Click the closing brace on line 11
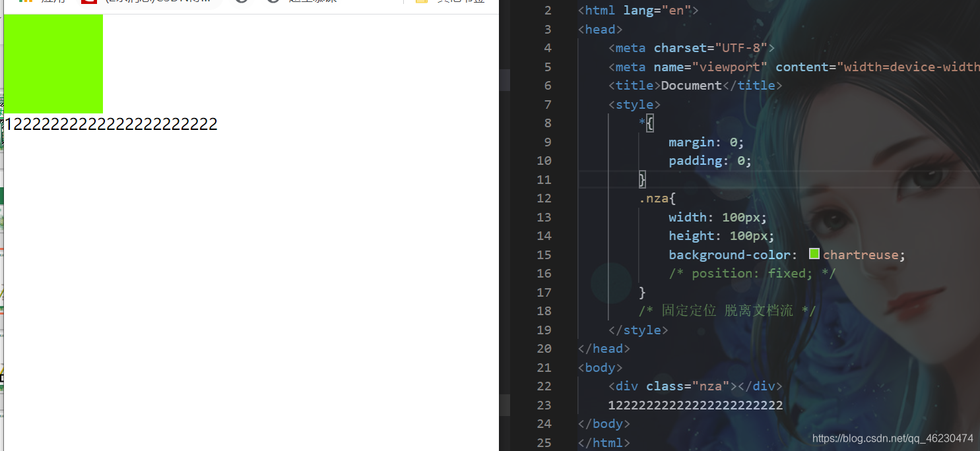980x451 pixels. 642,179
